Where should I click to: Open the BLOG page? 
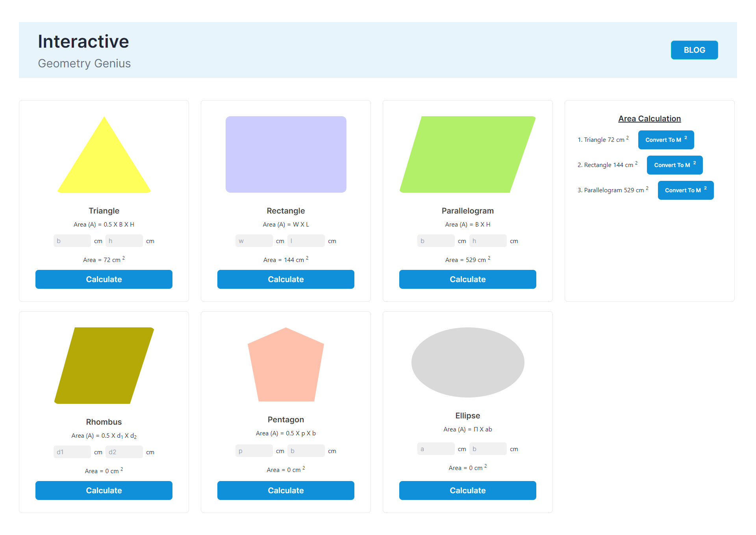point(694,50)
